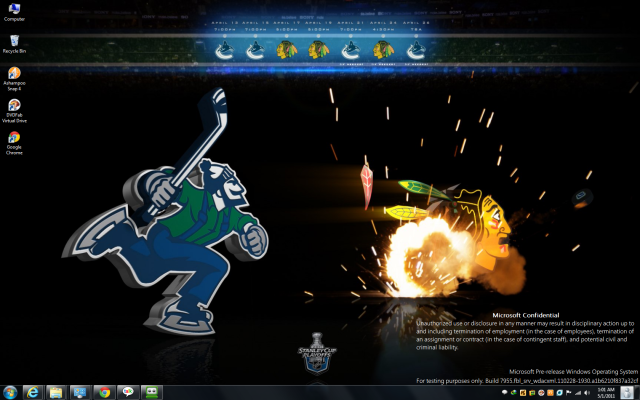This screenshot has width=640, height=400.
Task: Click the blue eye tray icon
Action: point(560,393)
